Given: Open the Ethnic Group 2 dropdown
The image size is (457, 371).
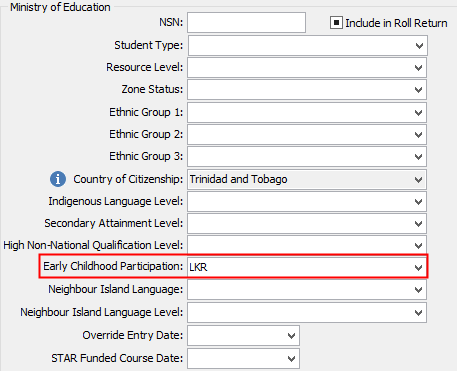Looking at the screenshot, I should 307,134.
